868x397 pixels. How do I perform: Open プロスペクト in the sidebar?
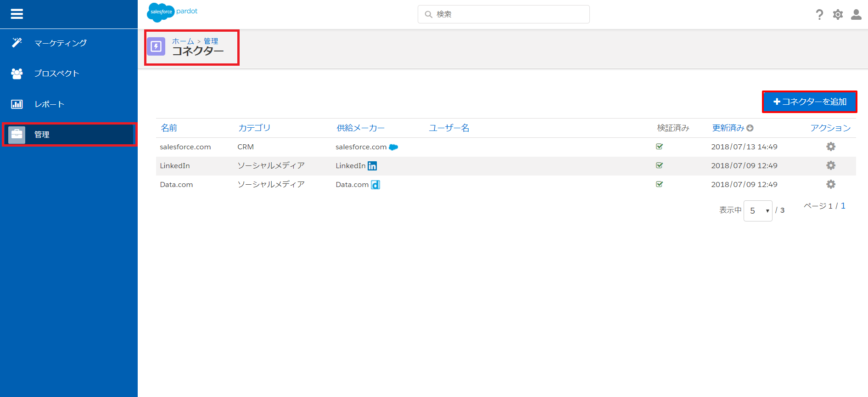pyautogui.click(x=56, y=74)
